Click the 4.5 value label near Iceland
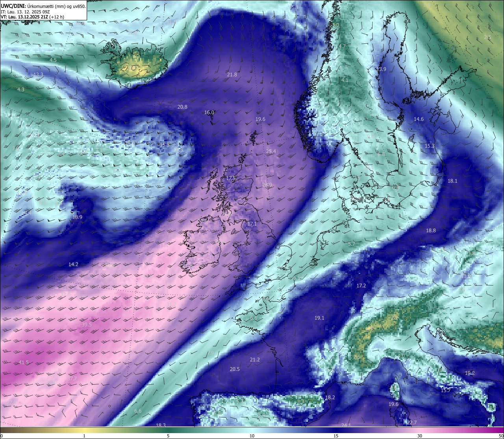Screen dimensions: 504x439 tap(53, 60)
